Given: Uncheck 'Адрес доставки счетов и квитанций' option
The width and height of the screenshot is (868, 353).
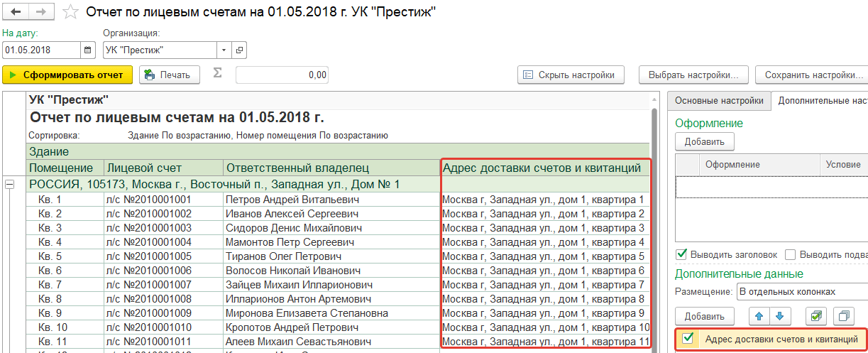Looking at the screenshot, I should (x=687, y=339).
